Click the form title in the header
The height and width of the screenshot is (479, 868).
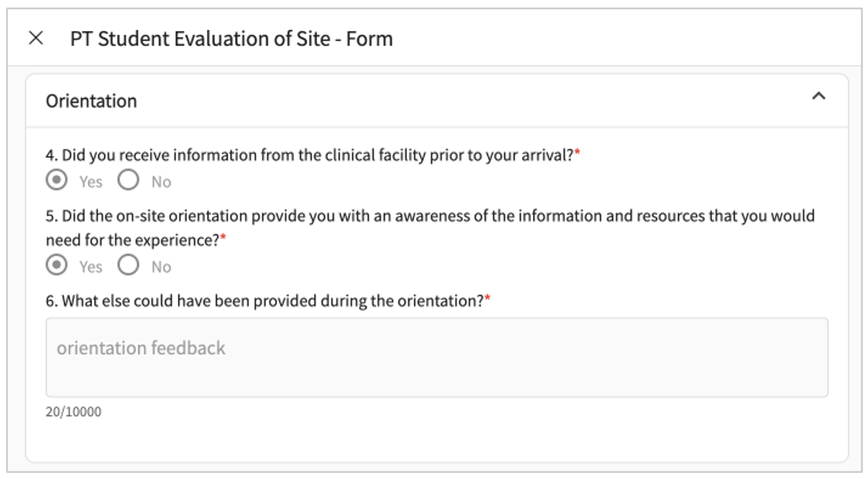(231, 39)
